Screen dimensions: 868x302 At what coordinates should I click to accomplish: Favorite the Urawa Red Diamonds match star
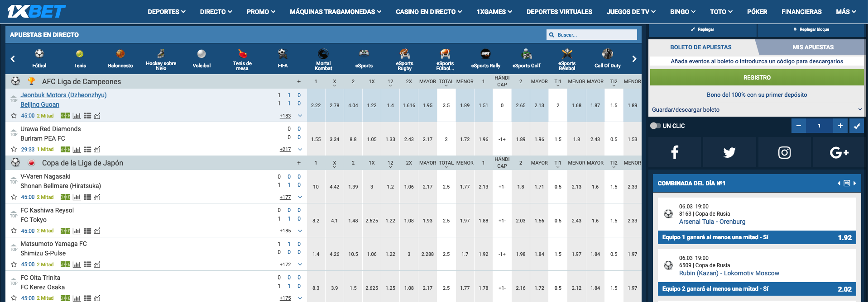[14, 149]
